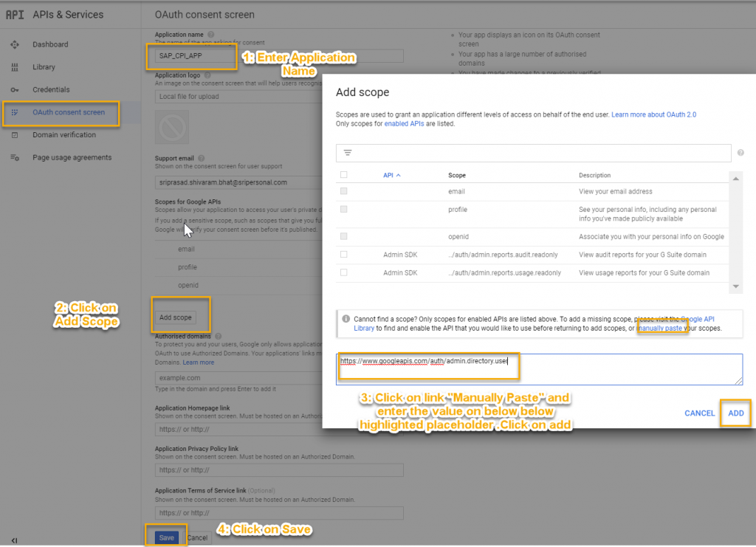Toggle the select-all scopes checkbox

click(344, 175)
